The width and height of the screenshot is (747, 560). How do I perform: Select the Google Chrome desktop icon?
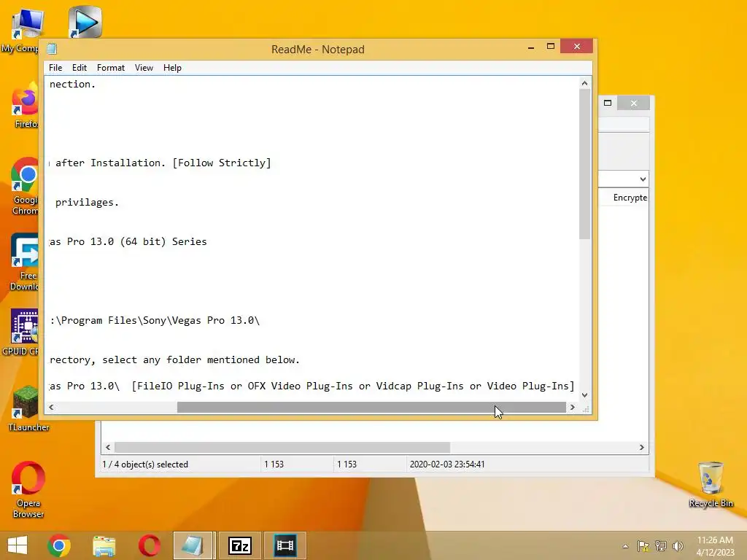click(25, 187)
